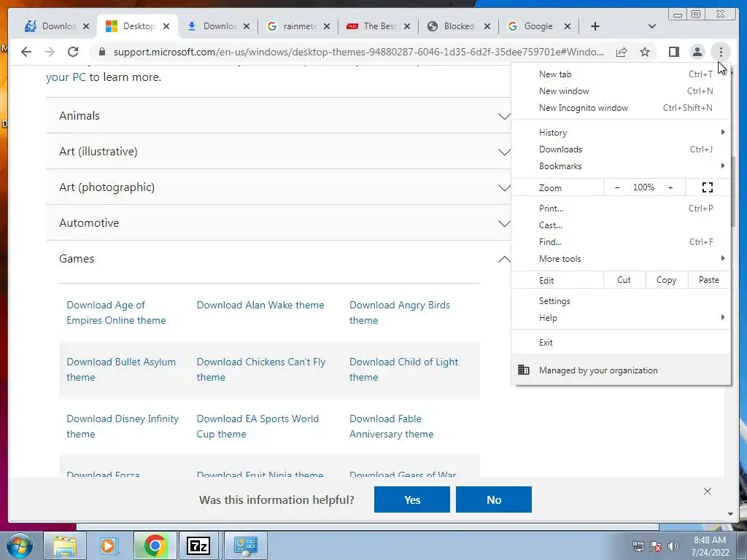The image size is (747, 560).
Task: Click Cut in the Edit row
Action: (x=624, y=280)
